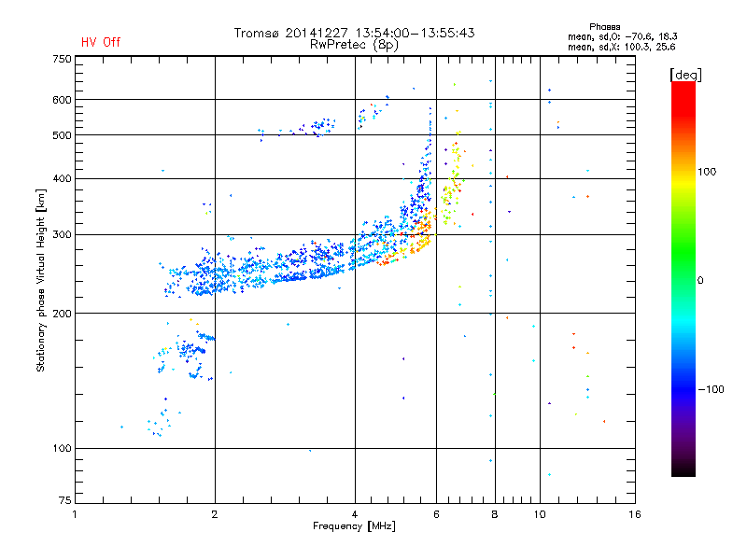Click the y-axis tick label '200'
Image resolution: width=747 pixels, height=560 pixels.
[62, 314]
